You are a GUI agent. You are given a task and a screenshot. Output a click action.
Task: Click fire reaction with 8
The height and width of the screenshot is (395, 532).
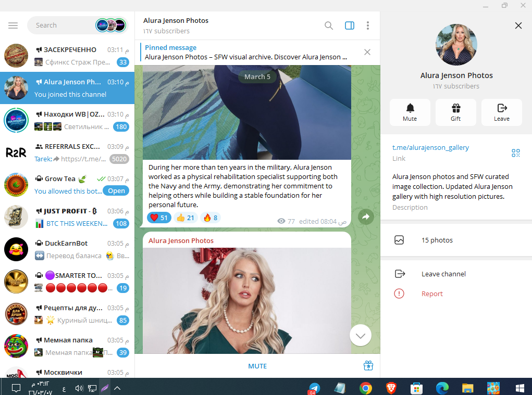[211, 218]
